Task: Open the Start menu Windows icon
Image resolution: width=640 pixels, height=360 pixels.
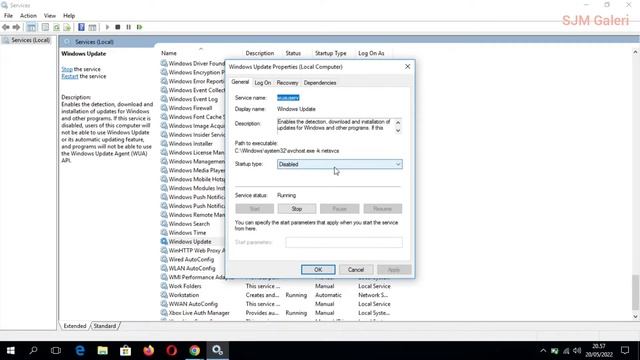Action: tap(11, 350)
